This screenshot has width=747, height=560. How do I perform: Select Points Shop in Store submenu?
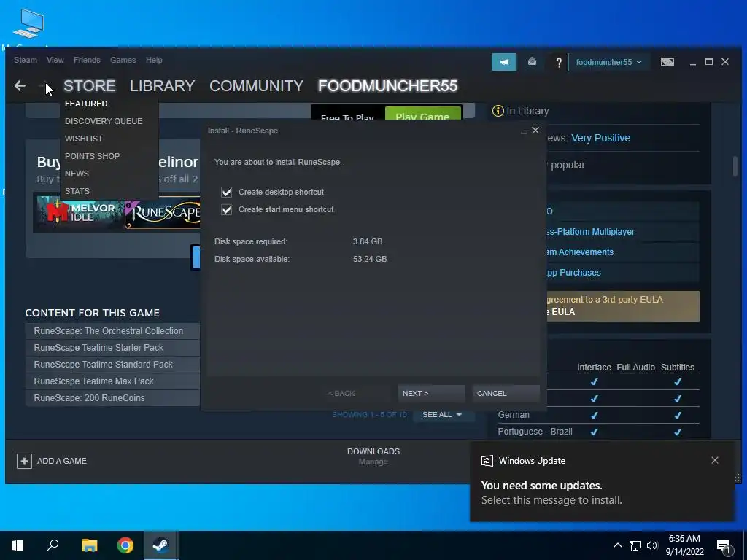click(93, 156)
